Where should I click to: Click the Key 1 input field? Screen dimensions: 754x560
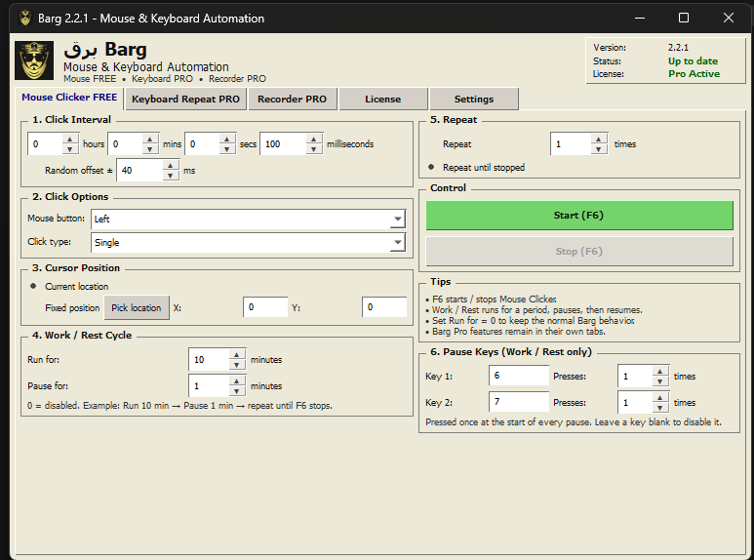pos(519,376)
